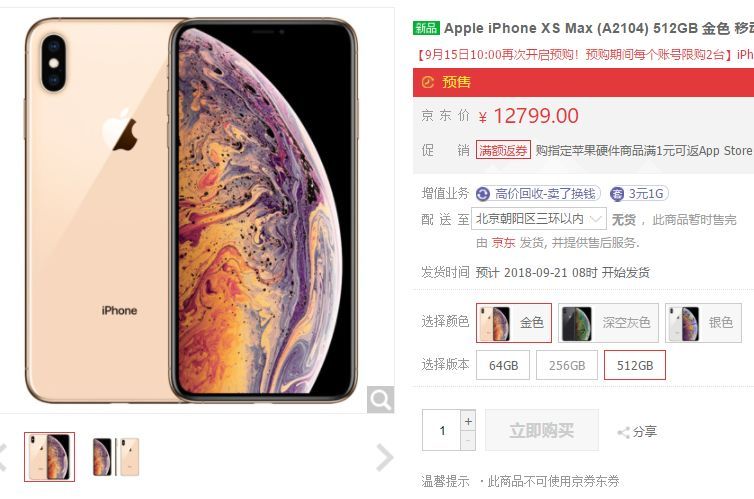Open the 北京朝阳区三环以内 delivery dropdown
This screenshot has height=499, width=754.
pyautogui.click(x=539, y=220)
